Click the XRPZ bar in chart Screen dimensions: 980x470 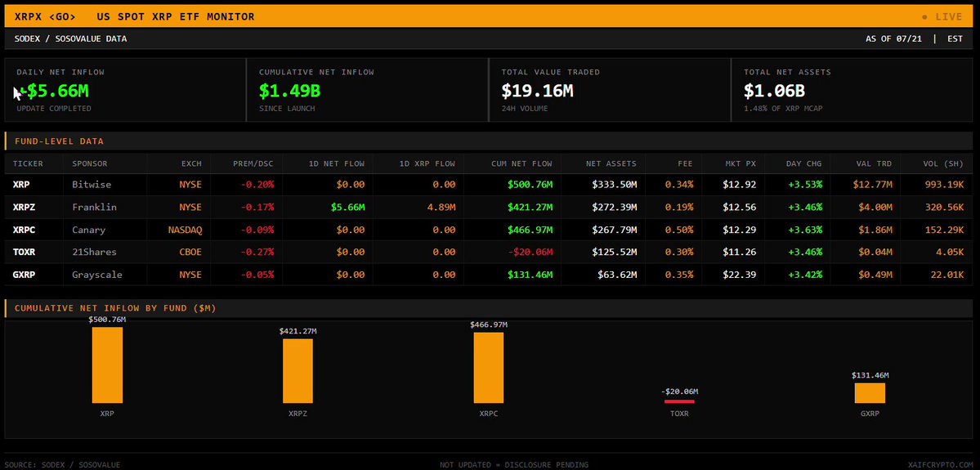(x=298, y=370)
